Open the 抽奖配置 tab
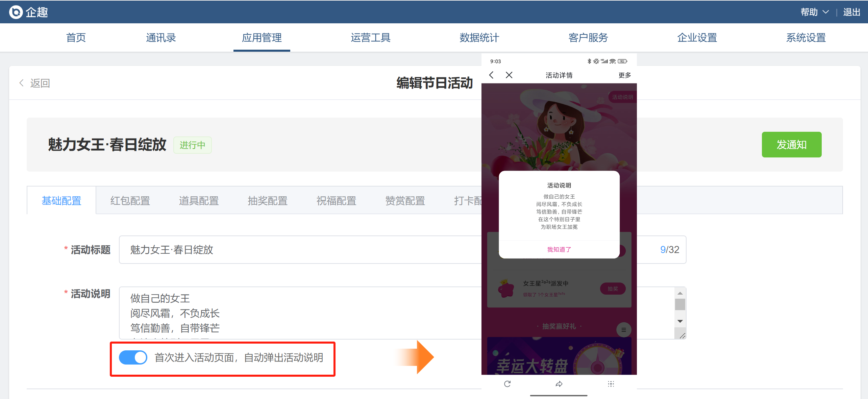The width and height of the screenshot is (868, 399). point(267,201)
